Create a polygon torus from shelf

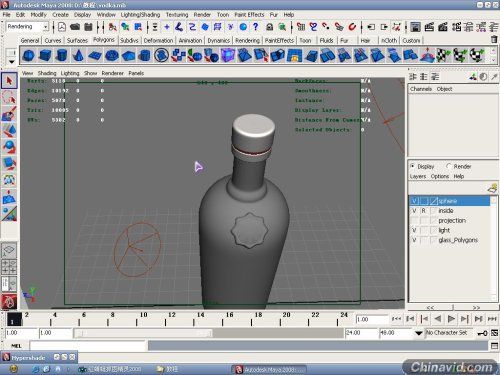coord(112,55)
